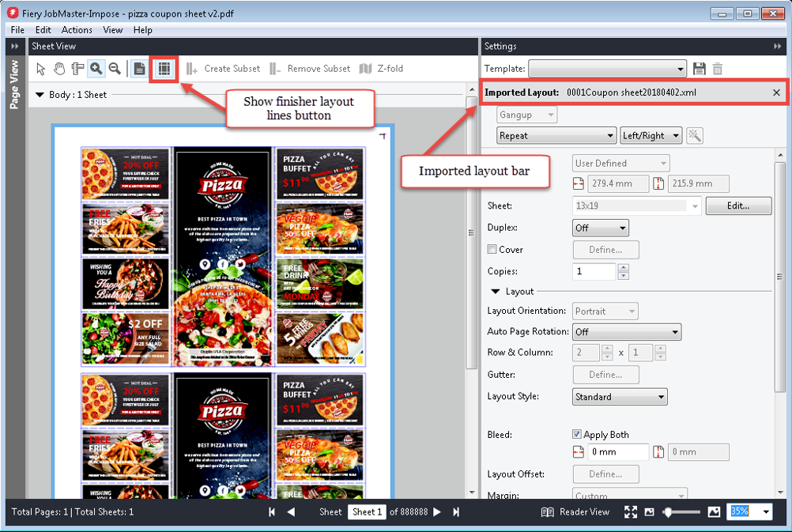Toggle sheet content display icon

click(x=139, y=69)
